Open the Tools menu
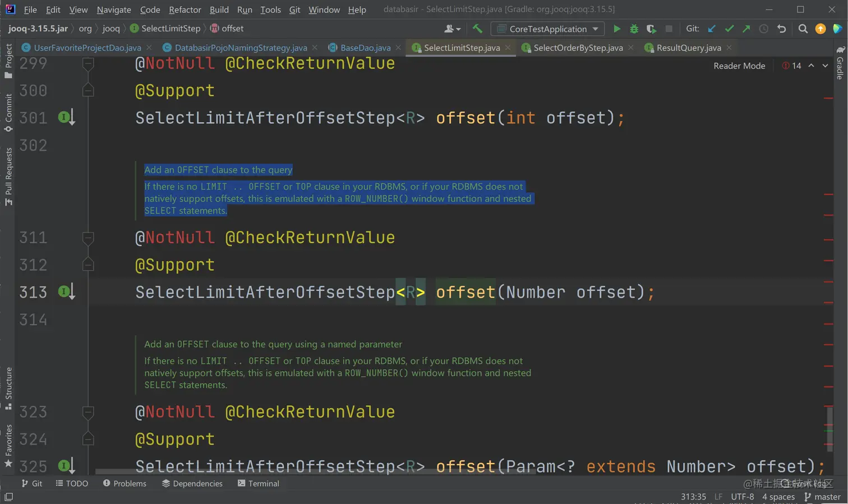848x504 pixels. [270, 10]
